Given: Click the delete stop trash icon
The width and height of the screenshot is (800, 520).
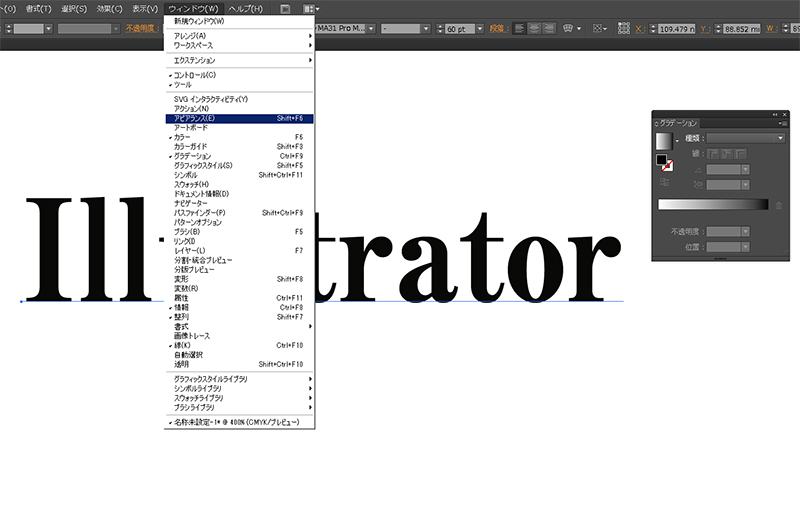Looking at the screenshot, I should [x=779, y=205].
